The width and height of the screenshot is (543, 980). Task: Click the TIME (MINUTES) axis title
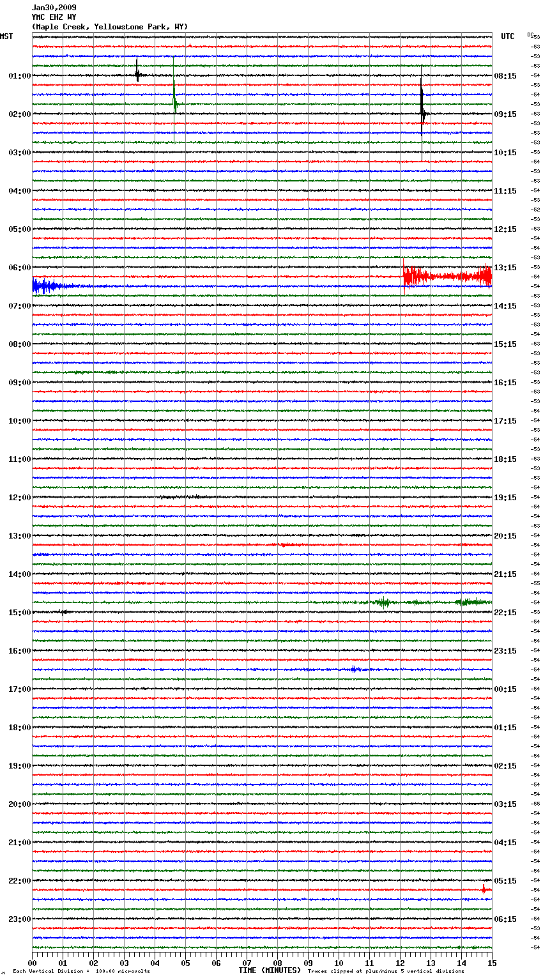click(x=270, y=970)
